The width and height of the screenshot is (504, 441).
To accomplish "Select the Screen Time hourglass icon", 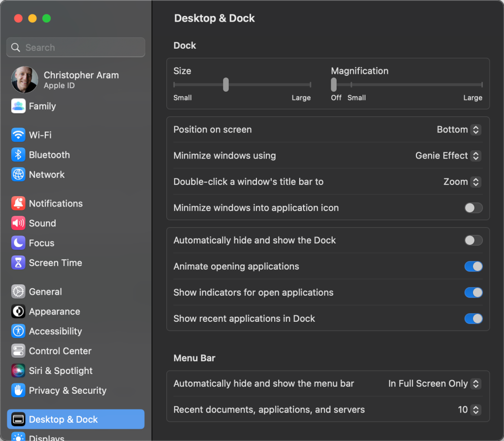I will [18, 263].
